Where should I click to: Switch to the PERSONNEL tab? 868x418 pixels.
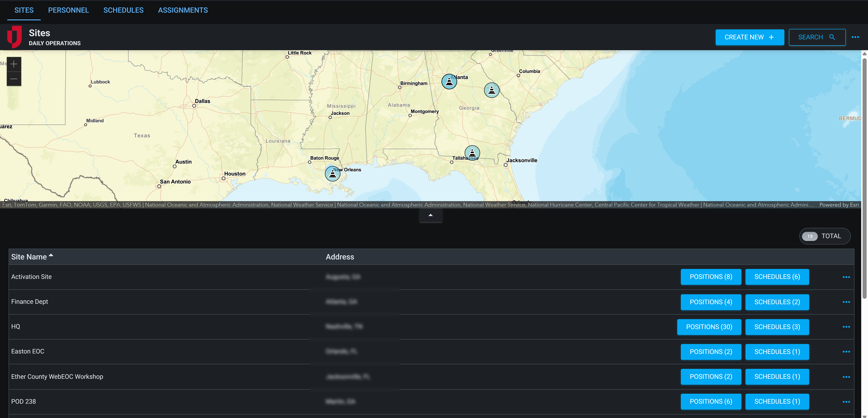pos(68,10)
